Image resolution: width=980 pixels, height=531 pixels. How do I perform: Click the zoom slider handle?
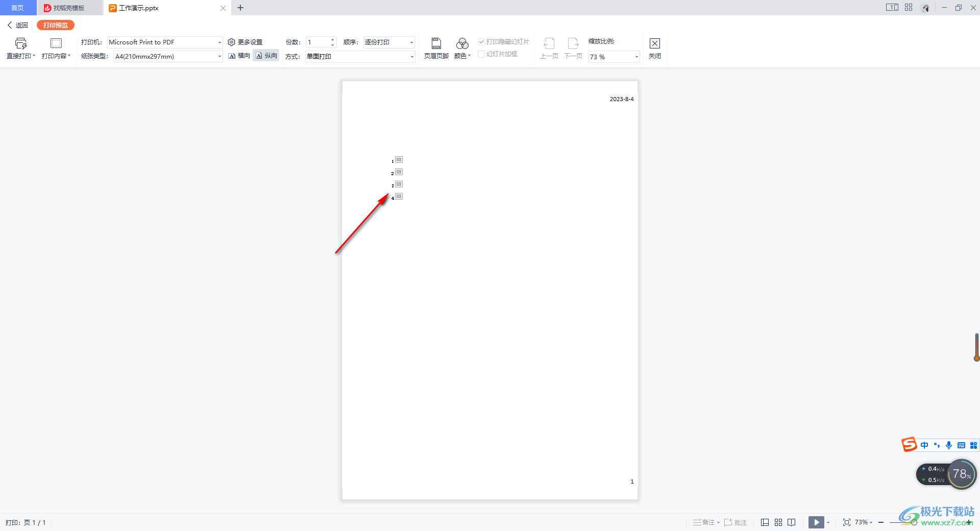coord(914,522)
